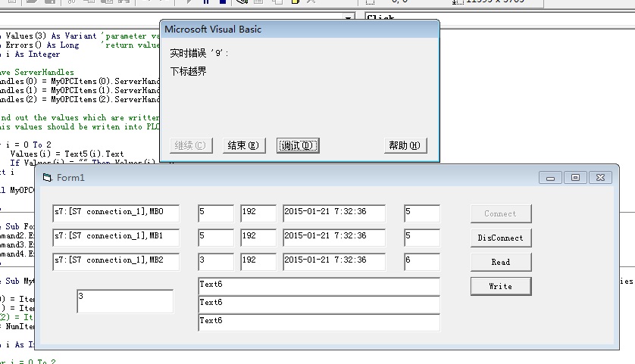Click the quality field 192 in MB0 row
This screenshot has height=364, width=635.
(258, 213)
